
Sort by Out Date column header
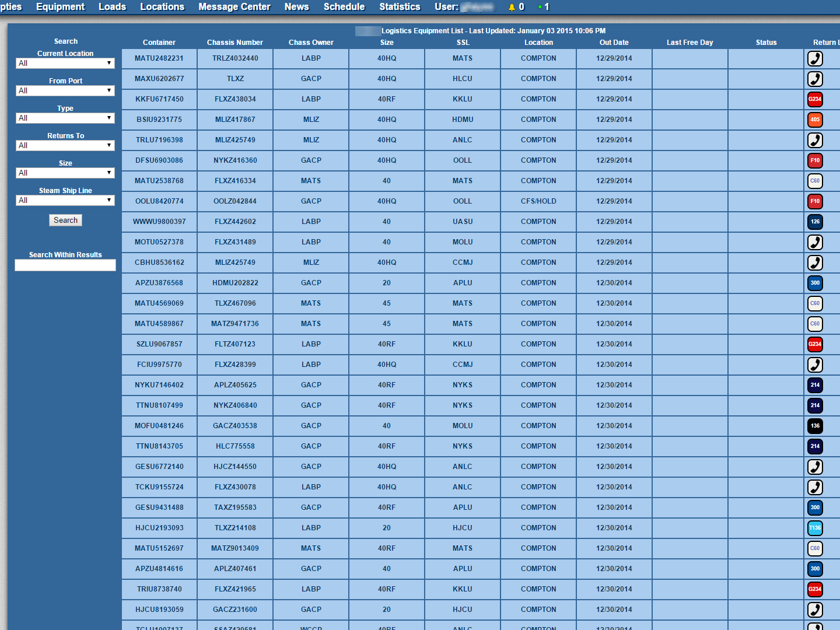coord(614,43)
